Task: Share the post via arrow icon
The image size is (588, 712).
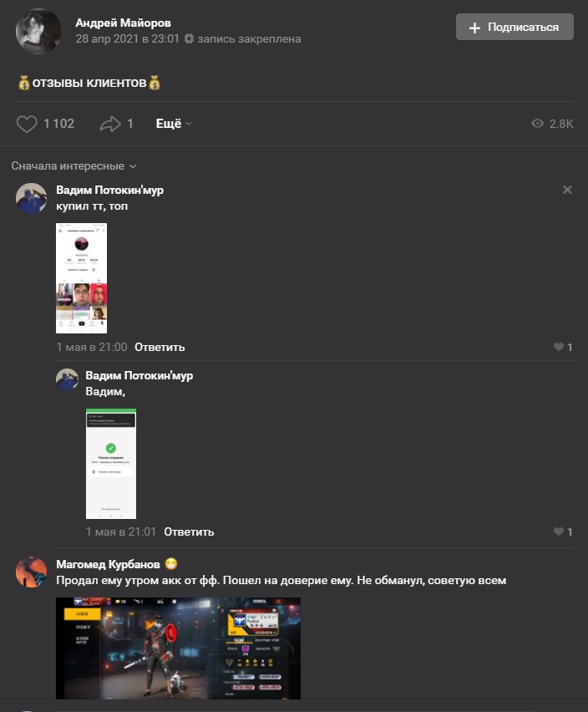Action: pos(110,124)
